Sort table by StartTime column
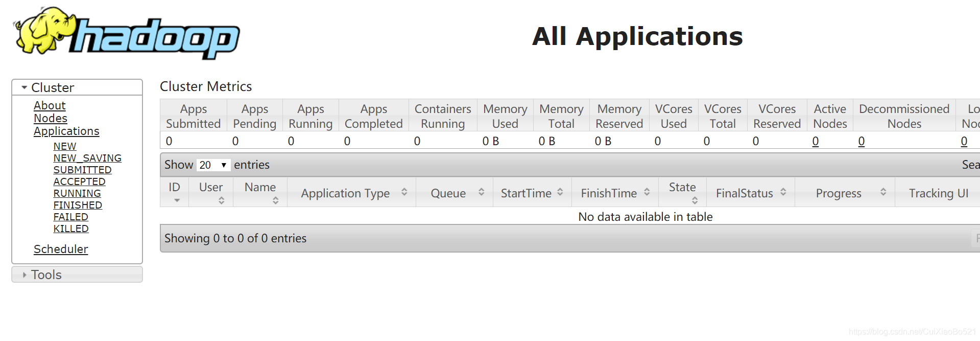Screen dimensions: 980x341 (x=532, y=192)
